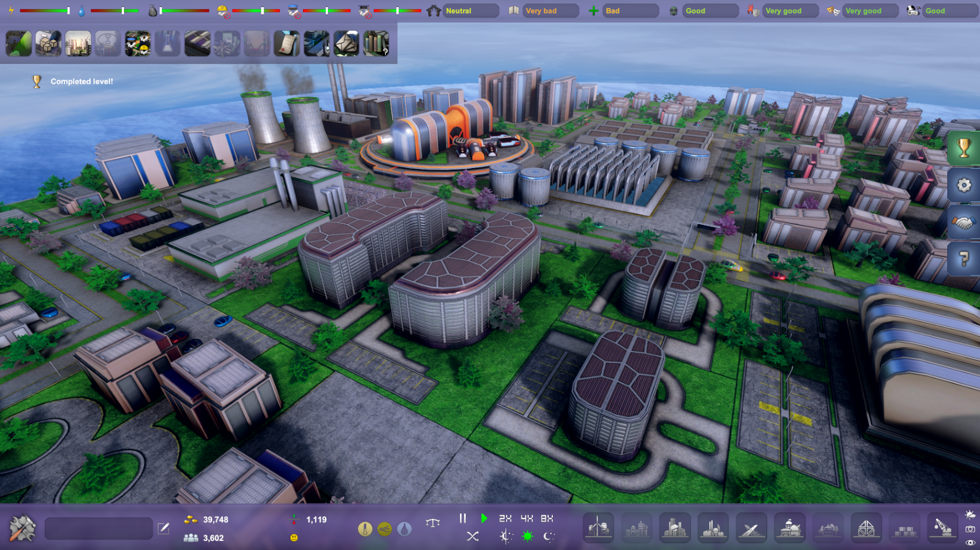Click the edit city name pencil icon
Screen dimensions: 980x550
(x=164, y=529)
